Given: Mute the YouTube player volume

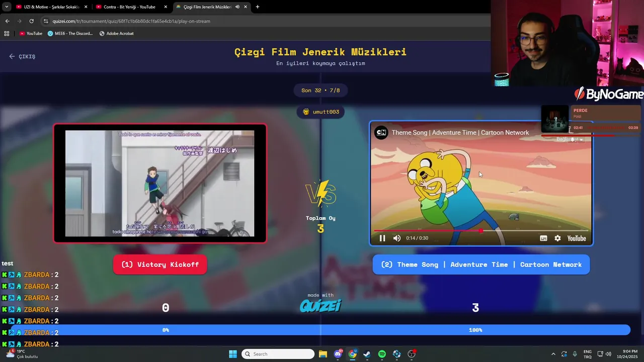Looking at the screenshot, I should [397, 238].
